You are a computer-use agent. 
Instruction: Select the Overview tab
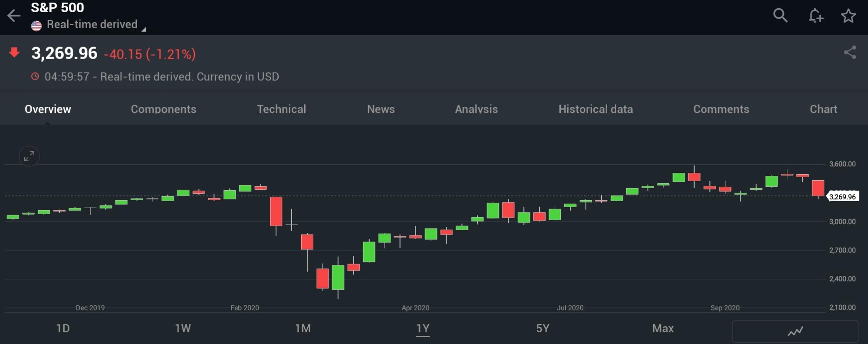[48, 109]
